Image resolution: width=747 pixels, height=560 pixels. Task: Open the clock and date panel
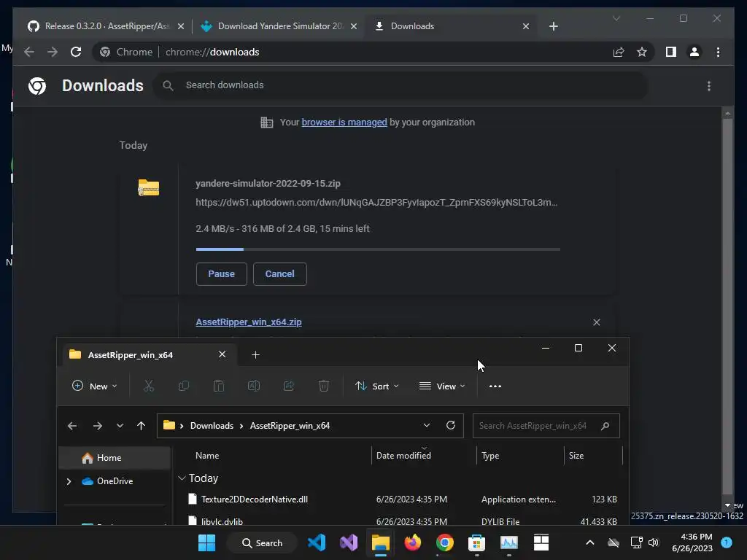click(692, 542)
